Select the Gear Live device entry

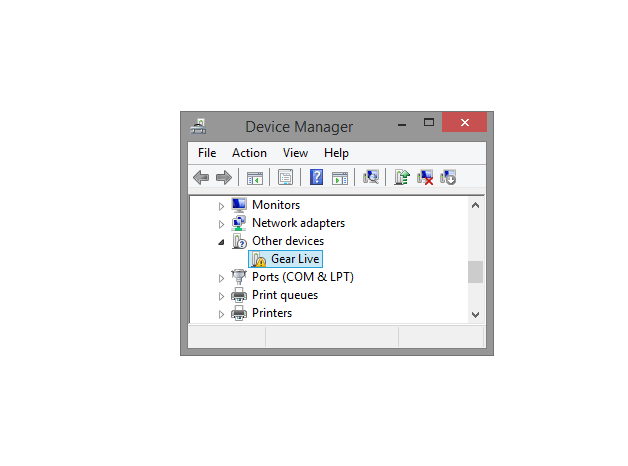286,259
